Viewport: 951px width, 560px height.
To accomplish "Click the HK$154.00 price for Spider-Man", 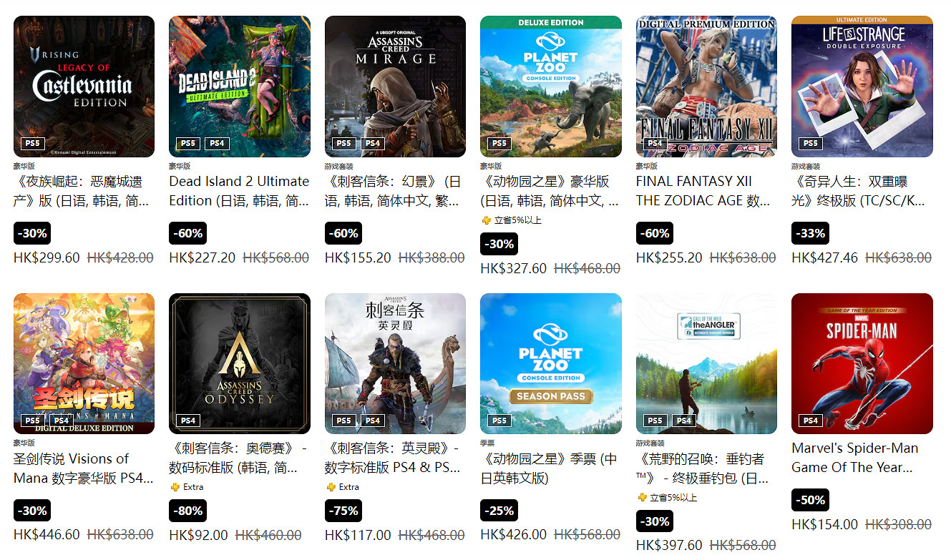I will (824, 524).
